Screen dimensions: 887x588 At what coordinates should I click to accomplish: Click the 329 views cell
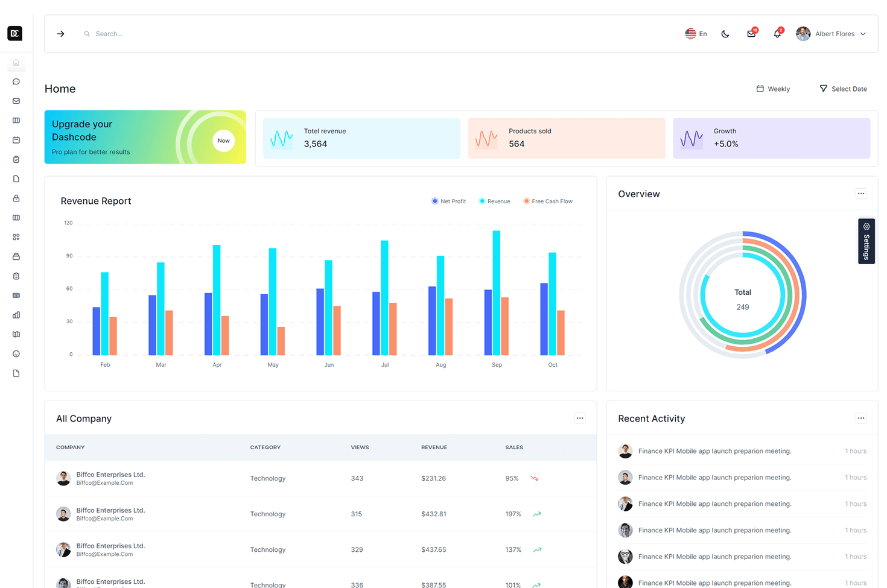tap(357, 549)
